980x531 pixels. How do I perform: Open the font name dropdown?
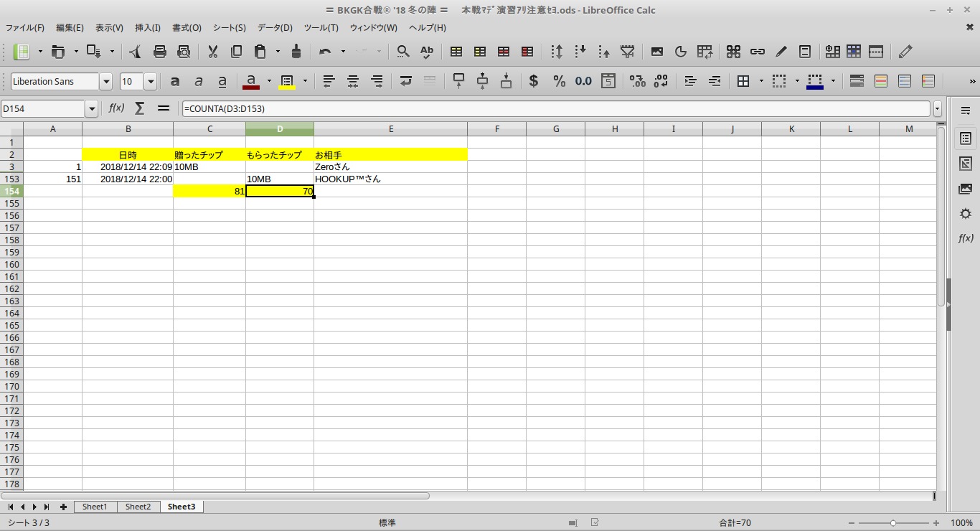click(x=106, y=82)
